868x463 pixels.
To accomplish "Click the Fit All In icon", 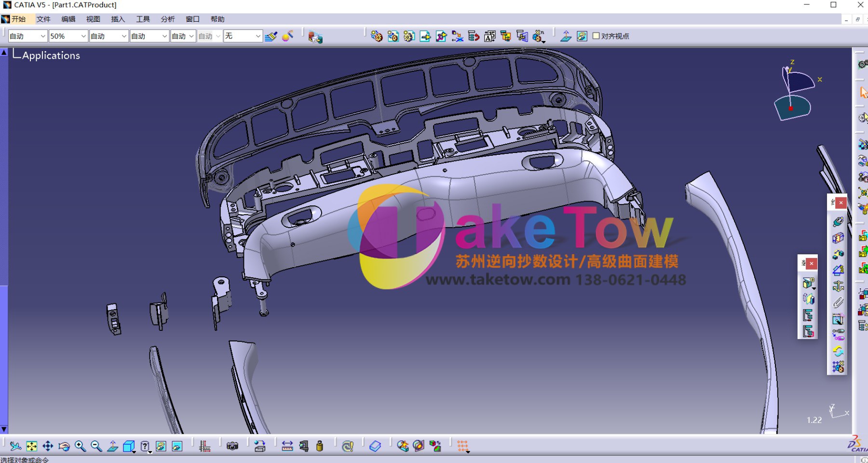I will [32, 446].
